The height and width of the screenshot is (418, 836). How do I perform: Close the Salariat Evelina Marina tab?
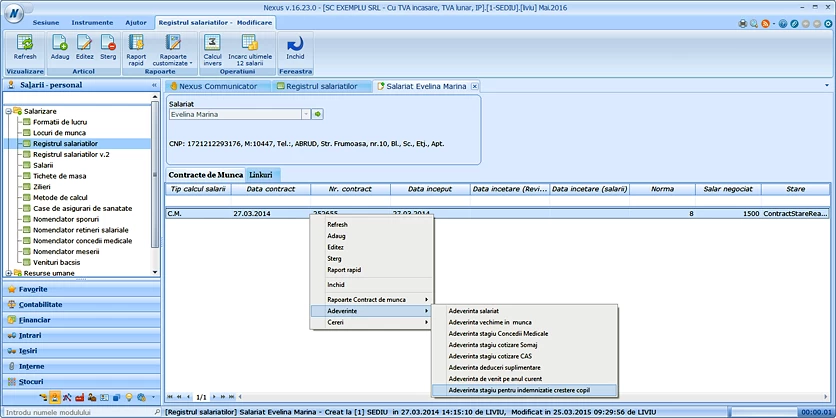click(475, 86)
